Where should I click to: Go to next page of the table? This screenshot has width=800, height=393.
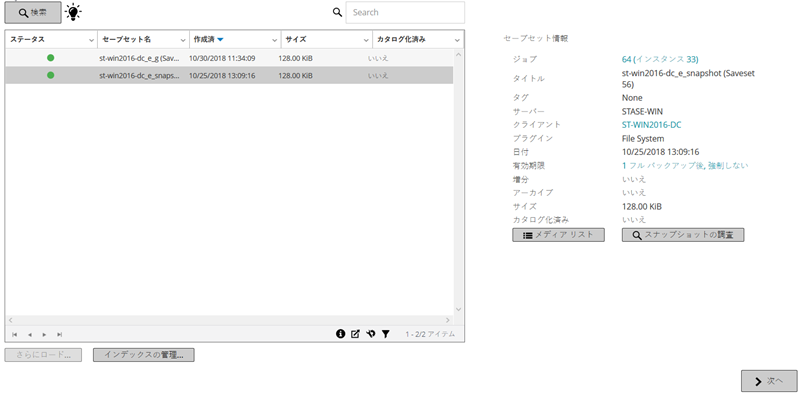click(44, 334)
